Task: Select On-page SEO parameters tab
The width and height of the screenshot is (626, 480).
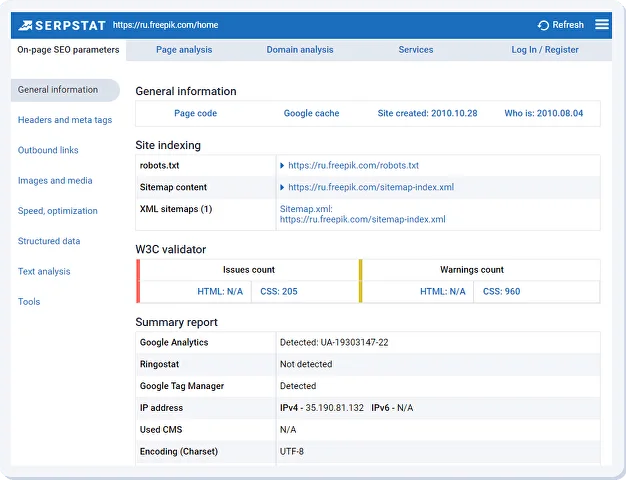Action: (x=68, y=50)
